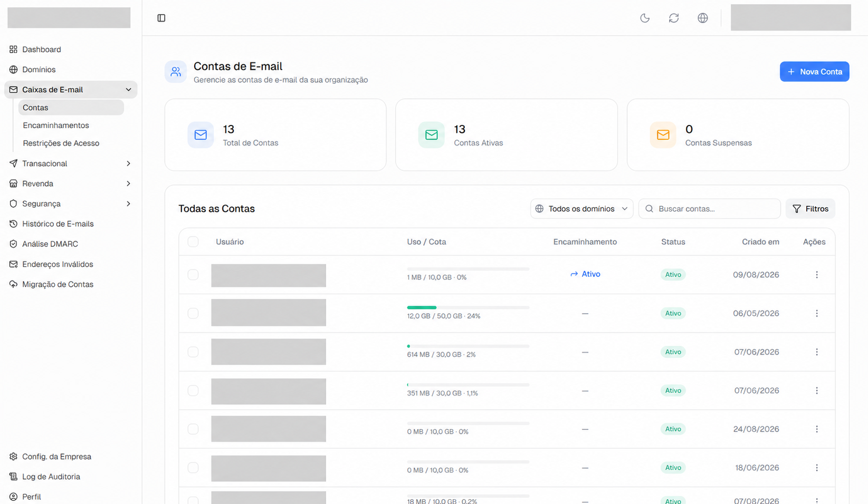
Task: Open actions menu for 24/08/2026 account
Action: click(817, 429)
